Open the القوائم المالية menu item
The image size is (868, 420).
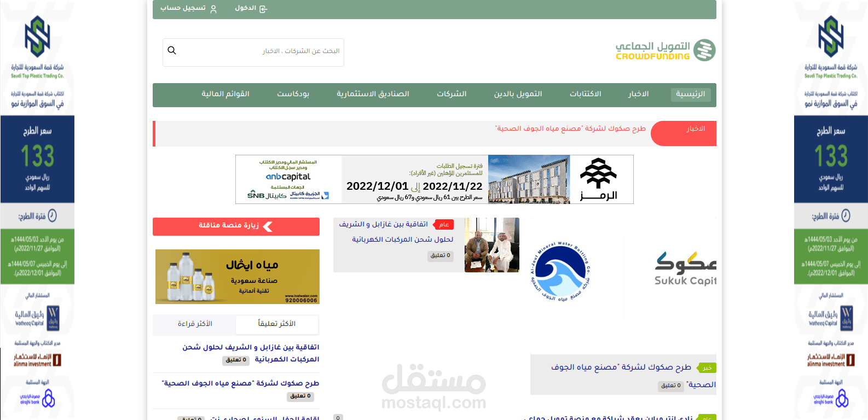click(225, 94)
